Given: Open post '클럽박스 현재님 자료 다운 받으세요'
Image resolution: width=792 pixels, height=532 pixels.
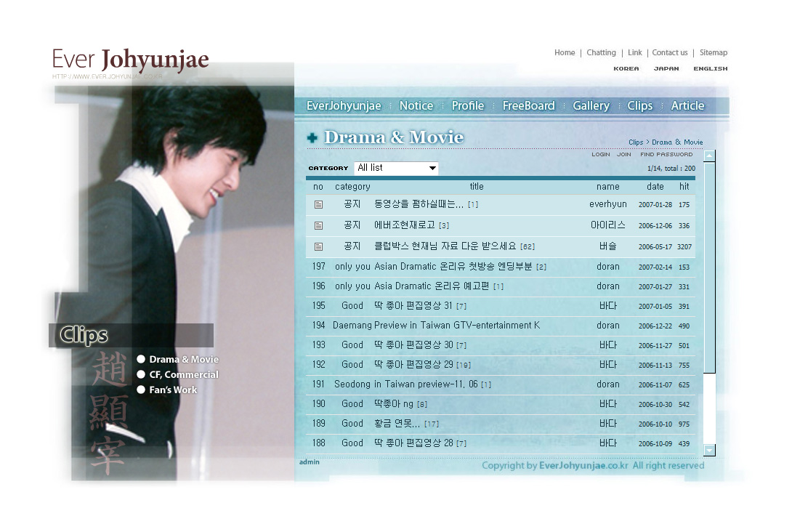Looking at the screenshot, I should (445, 246).
